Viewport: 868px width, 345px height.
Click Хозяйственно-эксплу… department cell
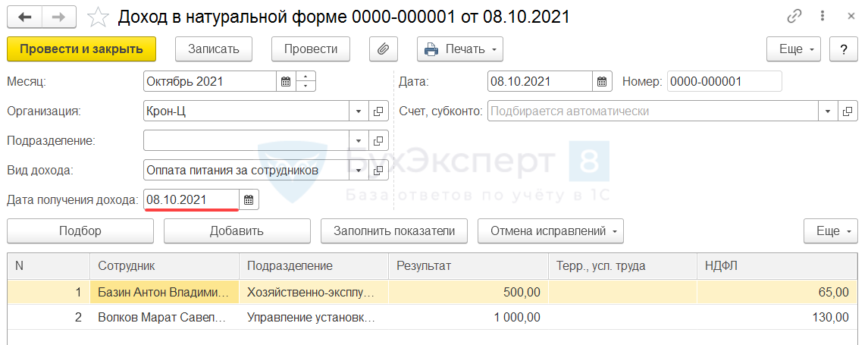tap(314, 292)
